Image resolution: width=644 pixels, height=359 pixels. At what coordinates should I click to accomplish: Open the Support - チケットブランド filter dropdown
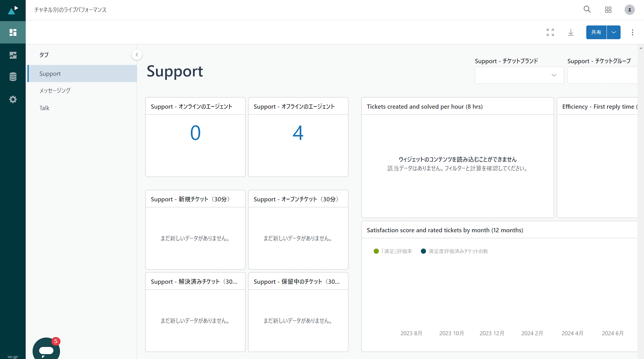click(519, 75)
